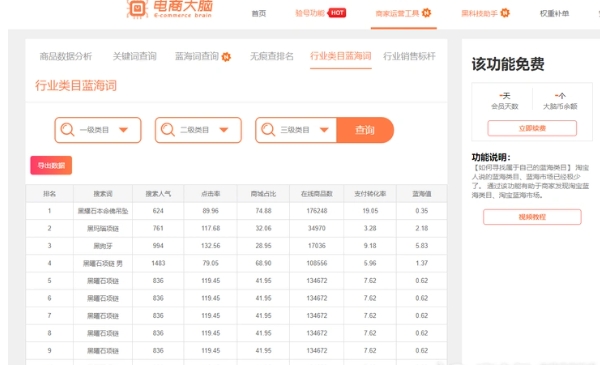Click the magnifier icon in 三级类目 box
600x365 pixels.
[x=268, y=129]
